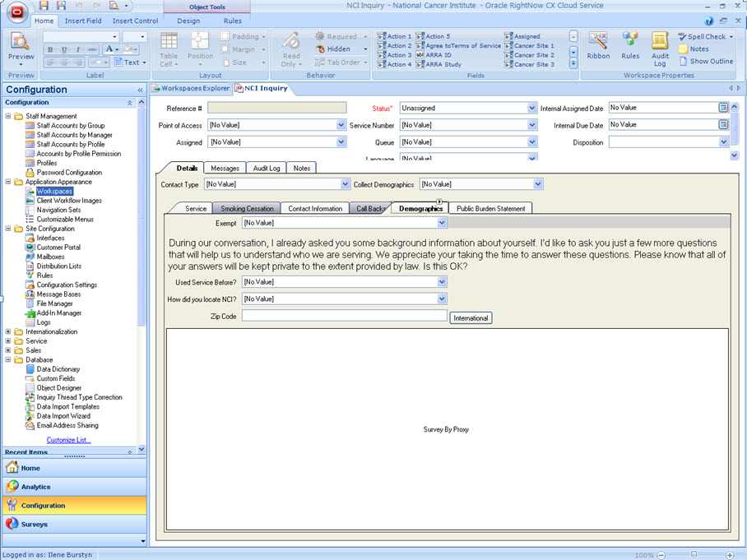747x560 pixels.
Task: Click the zoom slider in status bar
Action: click(694, 555)
